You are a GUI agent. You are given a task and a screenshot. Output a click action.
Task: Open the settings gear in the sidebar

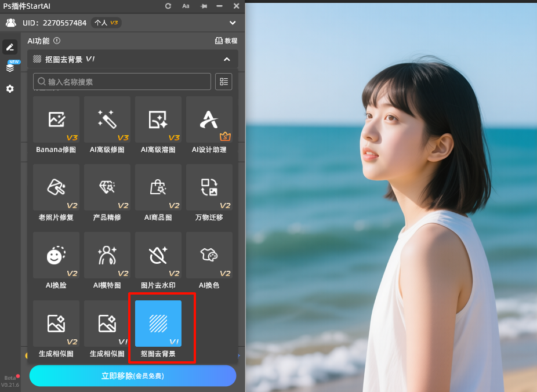click(10, 89)
